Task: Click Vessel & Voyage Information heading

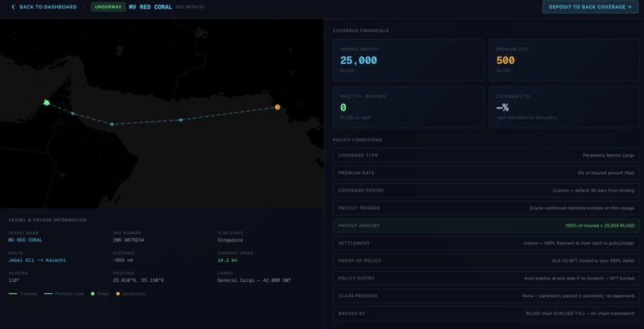Action: pyautogui.click(x=48, y=220)
